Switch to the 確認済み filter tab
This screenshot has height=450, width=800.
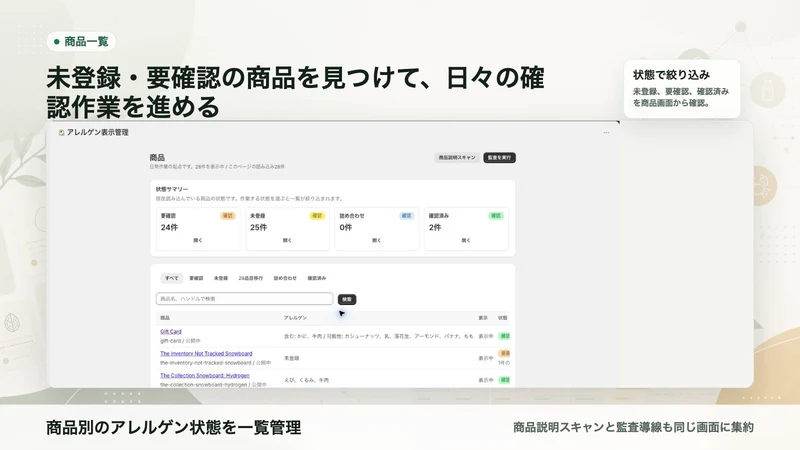[316, 278]
